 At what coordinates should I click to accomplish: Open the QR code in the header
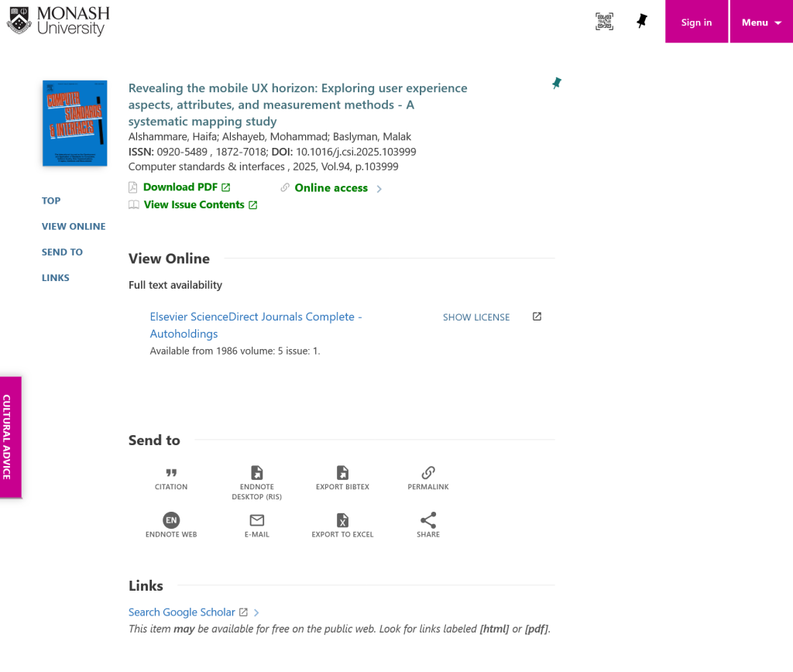(x=604, y=21)
